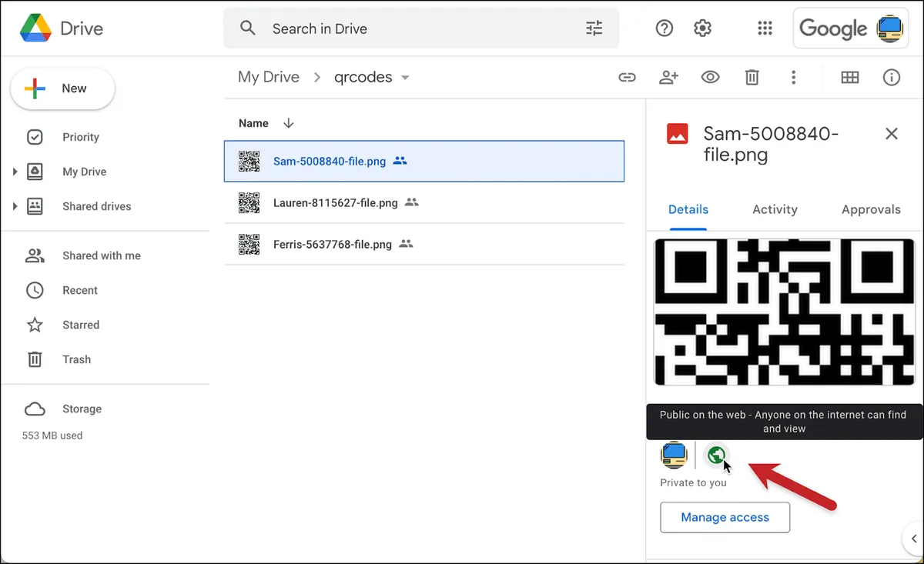The height and width of the screenshot is (564, 924).
Task: Click the magnifier search icon
Action: coord(247,28)
